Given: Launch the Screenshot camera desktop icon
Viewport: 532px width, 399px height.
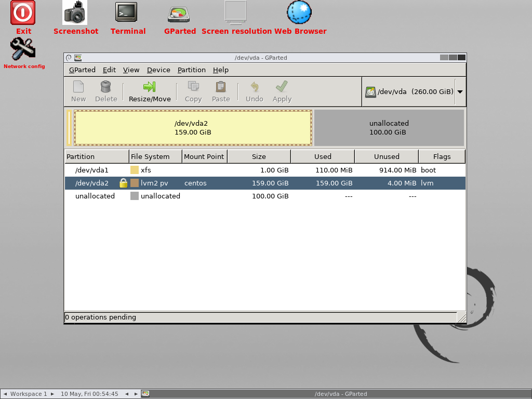Looking at the screenshot, I should [x=75, y=12].
